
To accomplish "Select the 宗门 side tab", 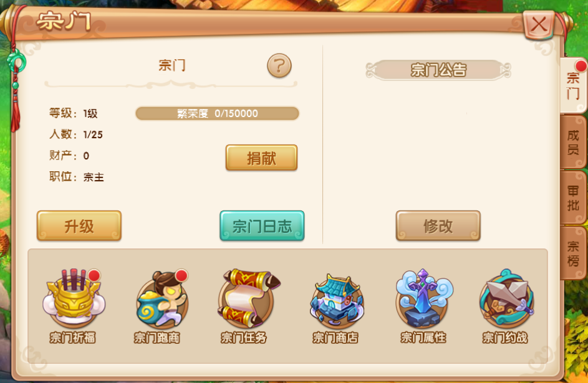I will (x=573, y=86).
